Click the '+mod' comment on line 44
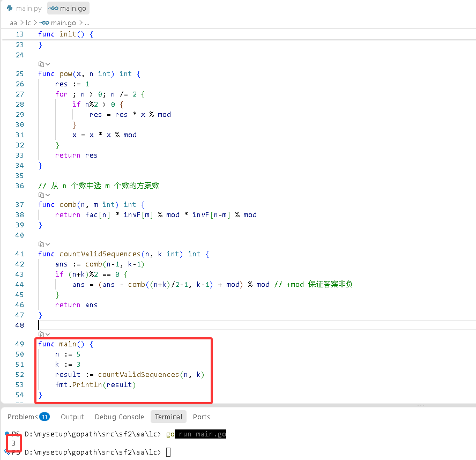The height and width of the screenshot is (460, 476). (314, 285)
